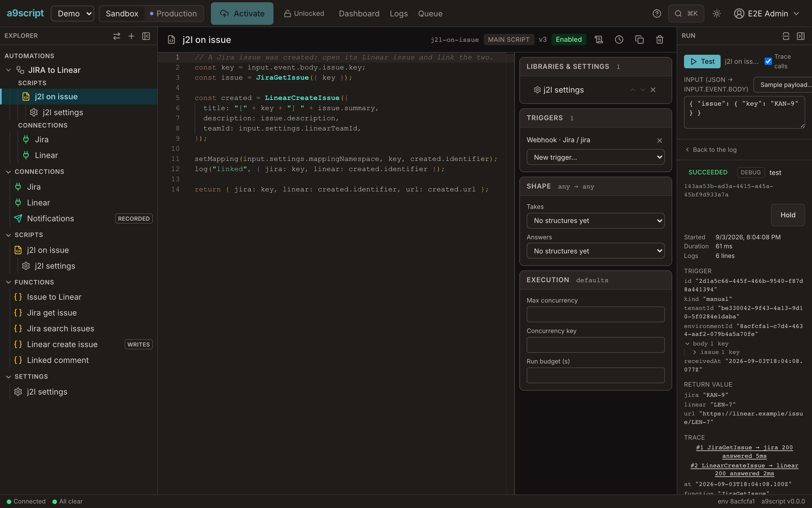Open the Demo workspace dropdown
Viewport: 812px width, 508px height.
72,14
